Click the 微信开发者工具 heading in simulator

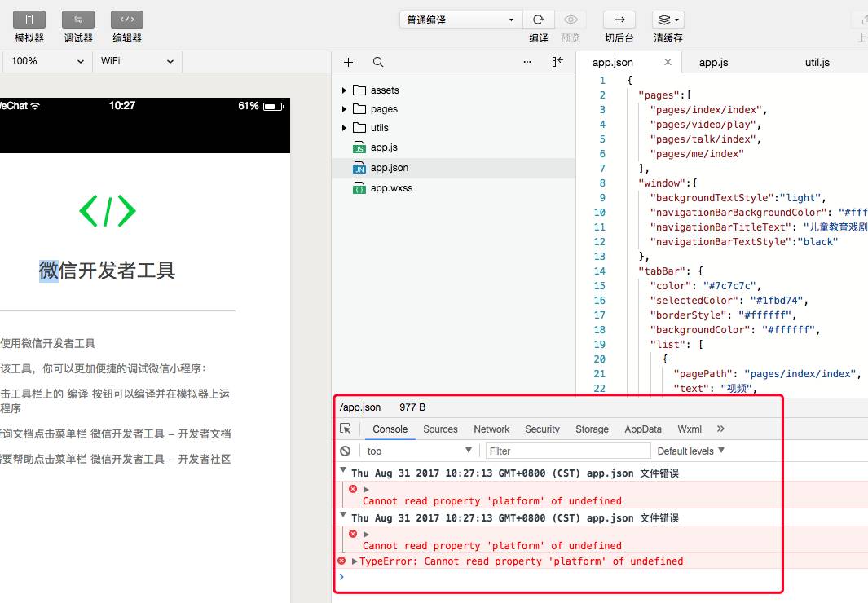107,271
